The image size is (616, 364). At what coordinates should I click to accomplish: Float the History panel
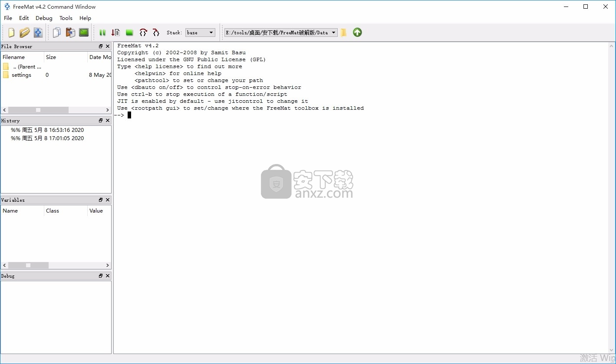[x=101, y=121]
